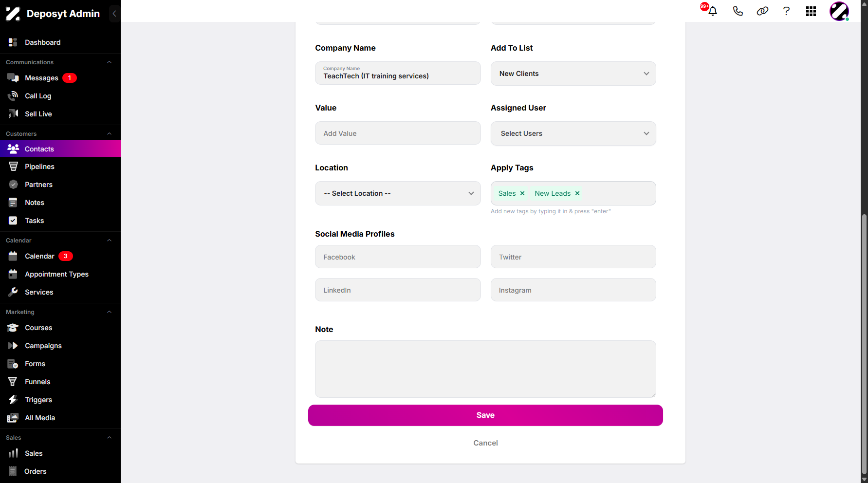
Task: Focus the Company Name field
Action: [398, 73]
